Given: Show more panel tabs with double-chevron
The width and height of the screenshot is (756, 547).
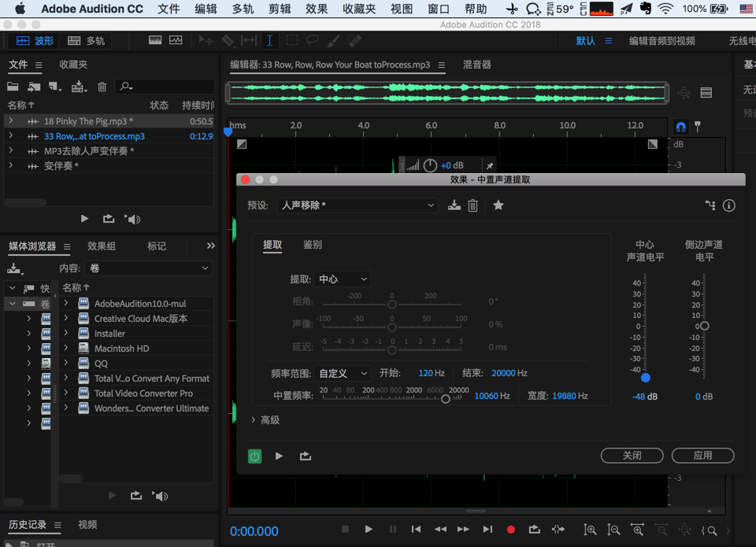Looking at the screenshot, I should 211,246.
